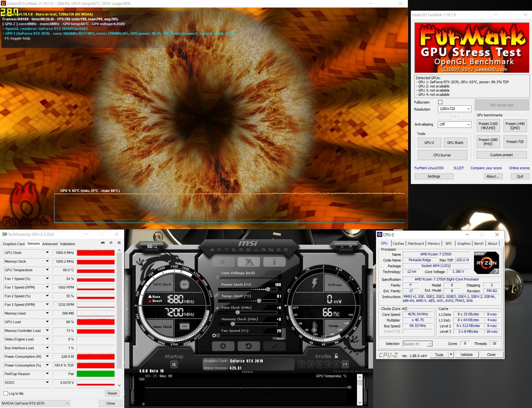This screenshot has height=408, width=532.
Task: Launch the CPU burner in FurMark
Action: pyautogui.click(x=442, y=155)
